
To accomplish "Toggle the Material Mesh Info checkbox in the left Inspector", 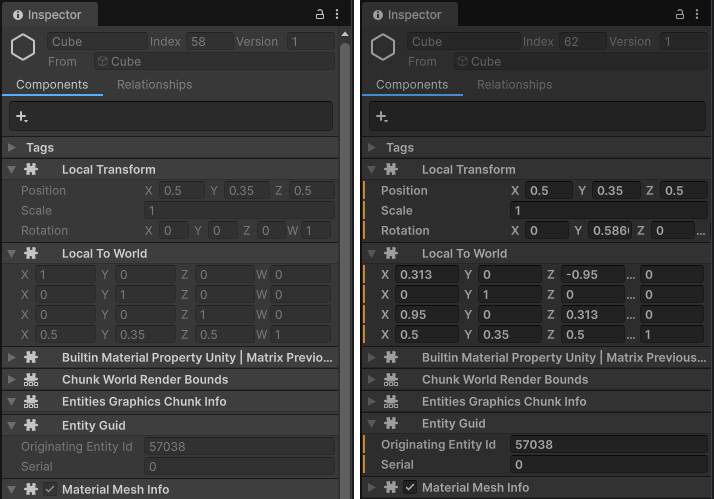I will point(50,489).
